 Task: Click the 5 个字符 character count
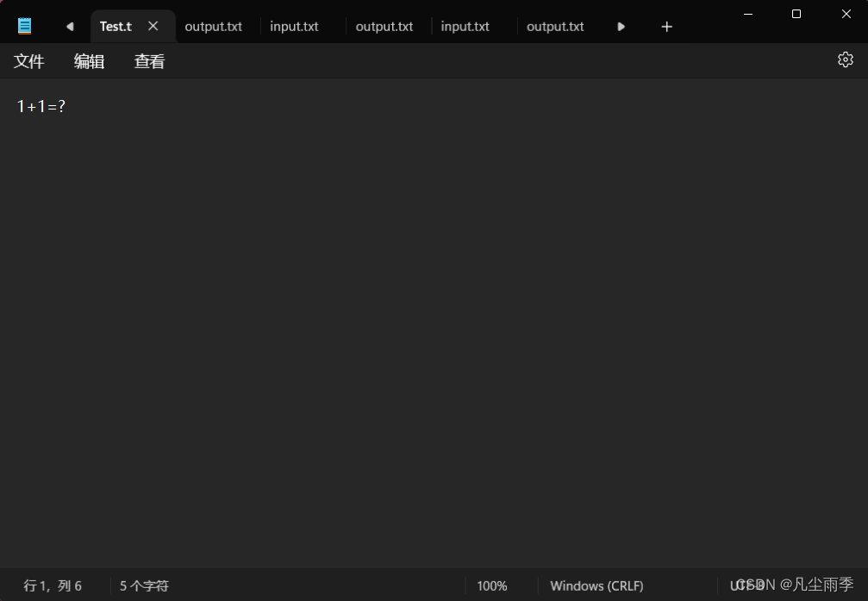pyautogui.click(x=144, y=585)
